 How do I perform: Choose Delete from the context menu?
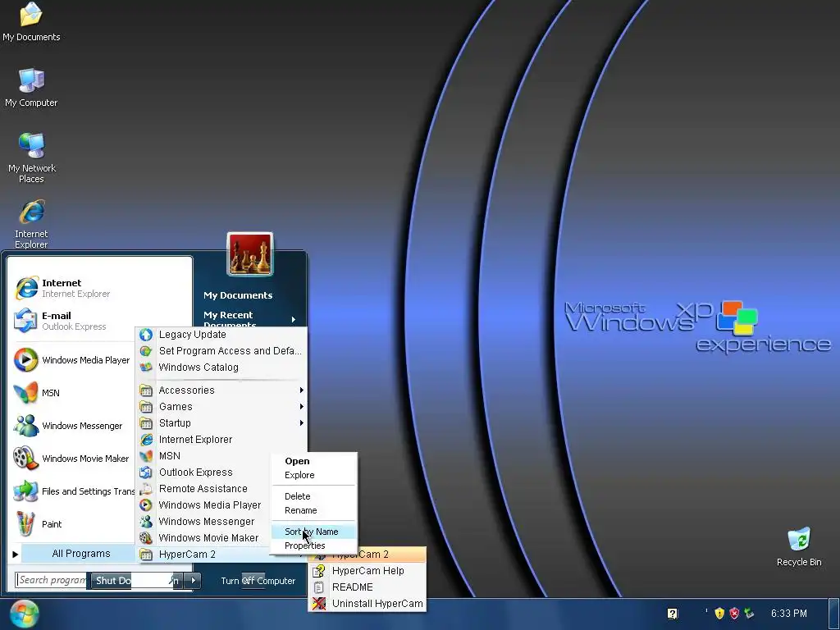coord(313,496)
